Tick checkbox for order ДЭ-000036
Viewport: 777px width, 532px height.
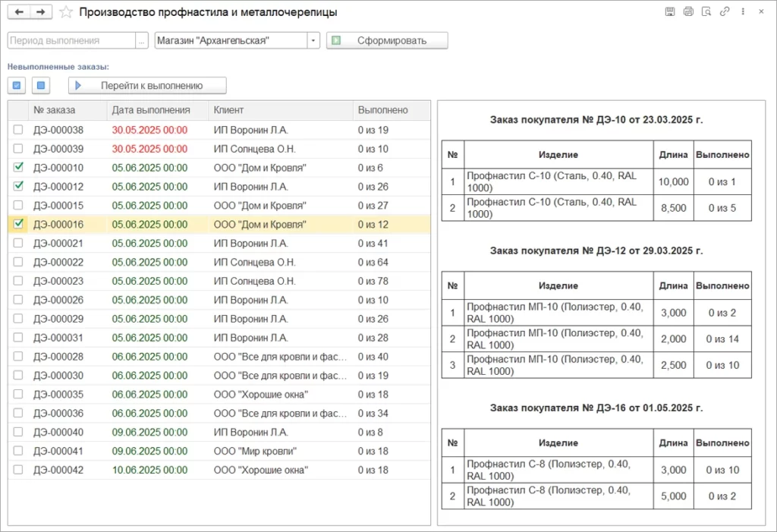[18, 413]
